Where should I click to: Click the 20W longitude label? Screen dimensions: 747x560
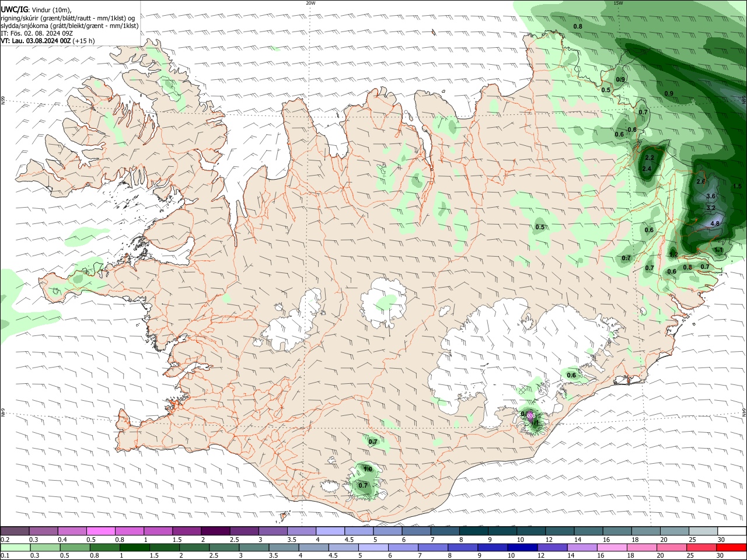tap(310, 3)
